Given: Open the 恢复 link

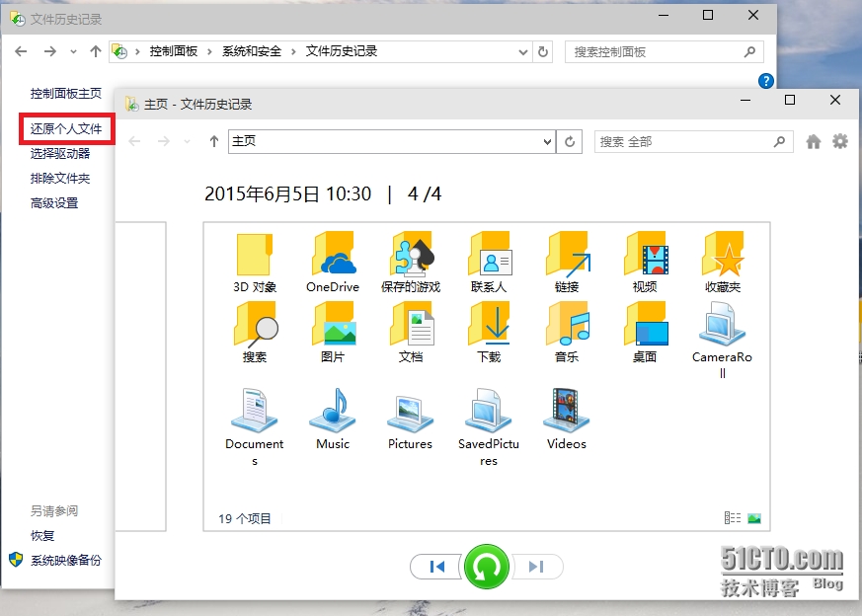Looking at the screenshot, I should 42,535.
